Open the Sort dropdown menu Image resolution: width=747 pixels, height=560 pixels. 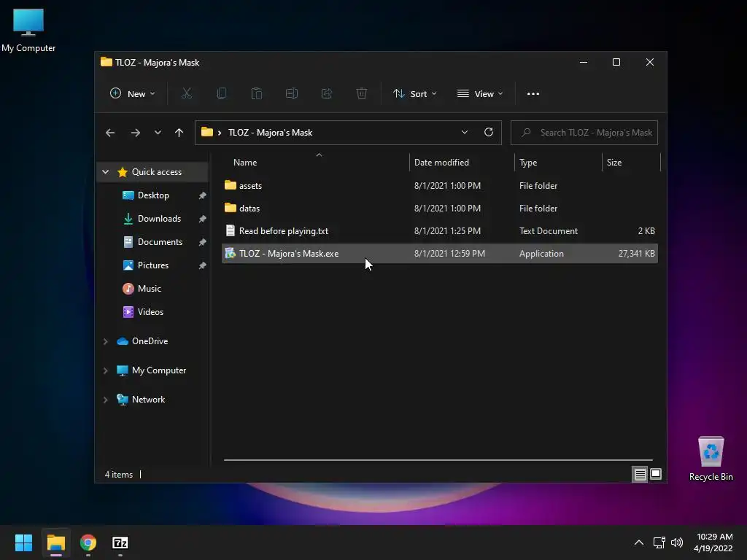point(414,94)
